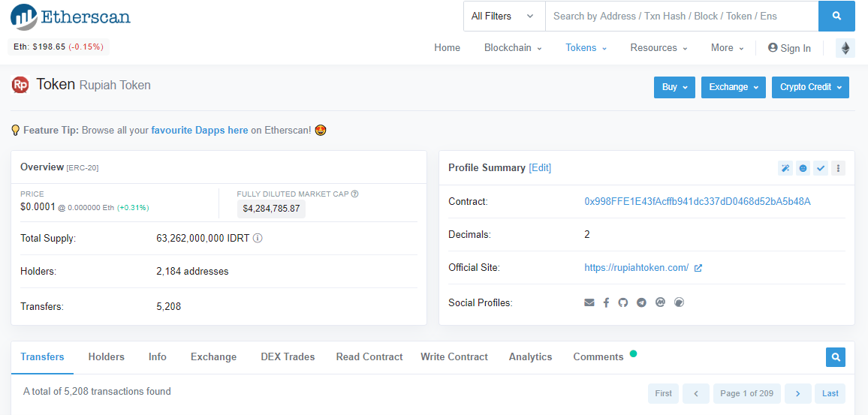Go to Home in the navigation
This screenshot has height=415, width=868.
447,48
